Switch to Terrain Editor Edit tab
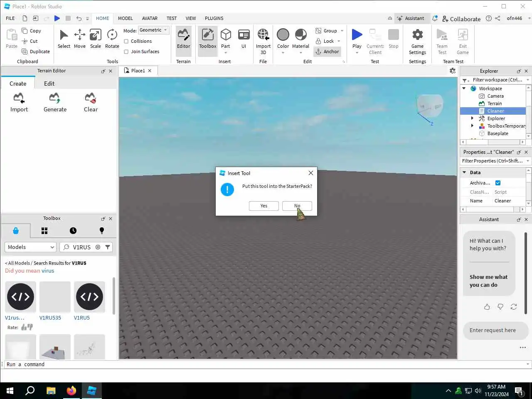This screenshot has height=399, width=532. (x=49, y=84)
